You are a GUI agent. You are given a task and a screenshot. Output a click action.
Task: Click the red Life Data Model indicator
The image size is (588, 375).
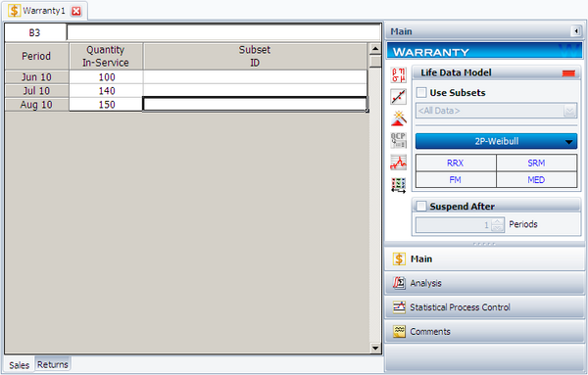[568, 73]
